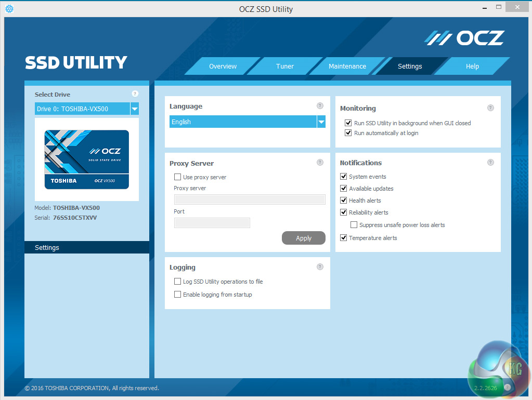Uncheck Reliability alerts notifications
This screenshot has width=532, height=400.
(344, 212)
